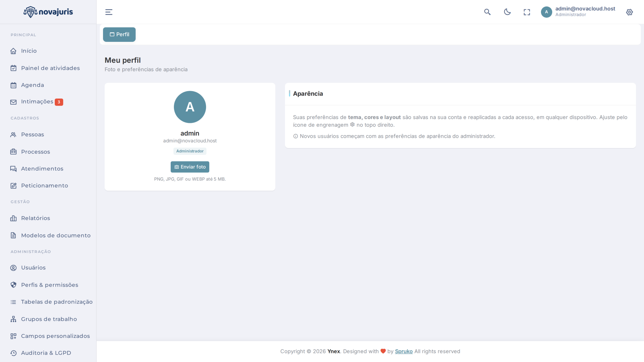The width and height of the screenshot is (644, 362).
Task: Click the Agenda calendar icon
Action: (13, 85)
